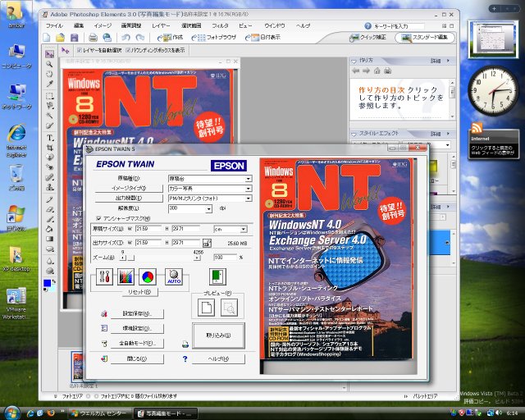The width and height of the screenshot is (525, 420).
Task: Open ファイル menu
Action: point(54,25)
